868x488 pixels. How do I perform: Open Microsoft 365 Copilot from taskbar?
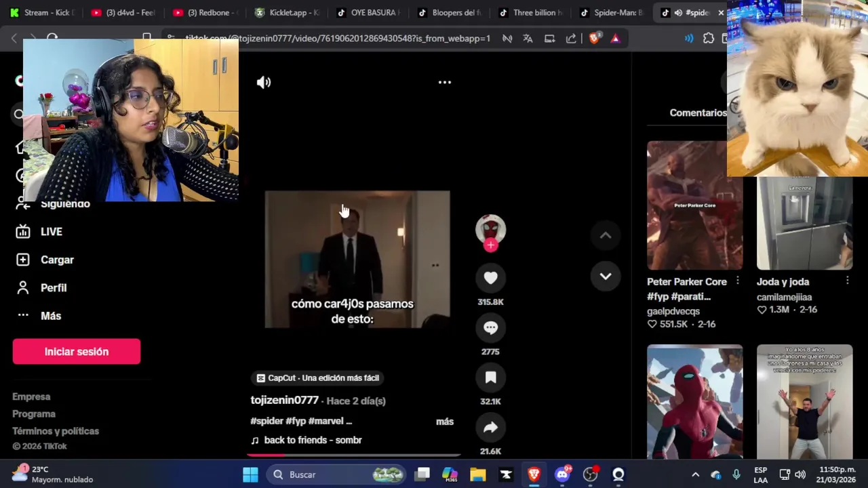[450, 474]
